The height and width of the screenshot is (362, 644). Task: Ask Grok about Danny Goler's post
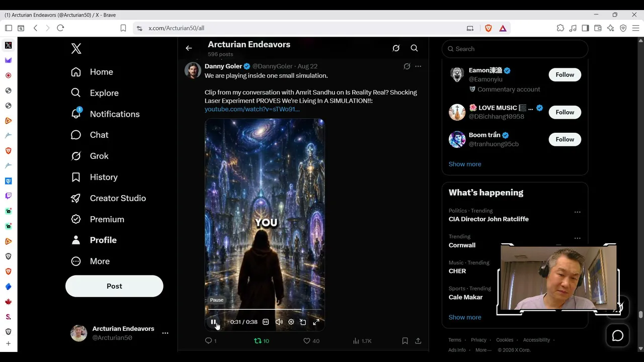coord(407,66)
